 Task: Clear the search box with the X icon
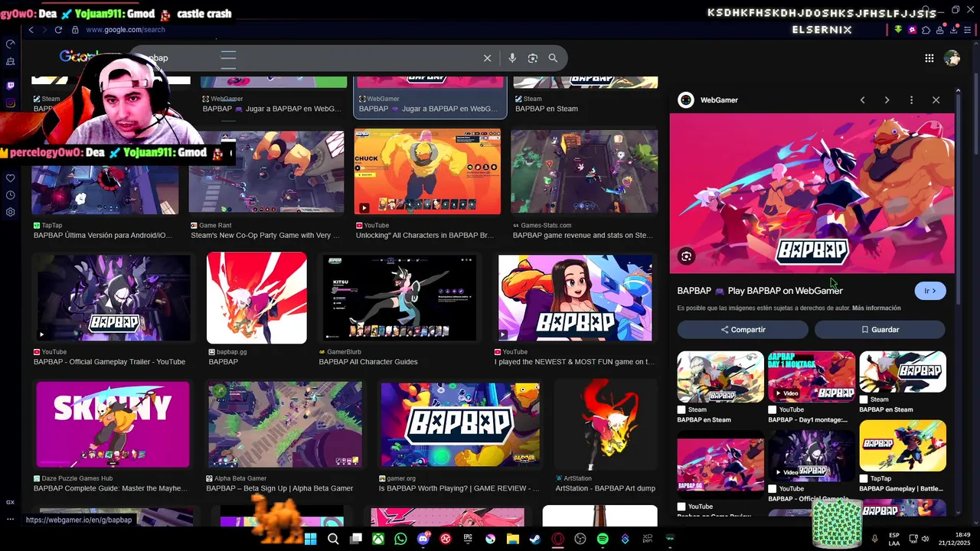coord(487,58)
